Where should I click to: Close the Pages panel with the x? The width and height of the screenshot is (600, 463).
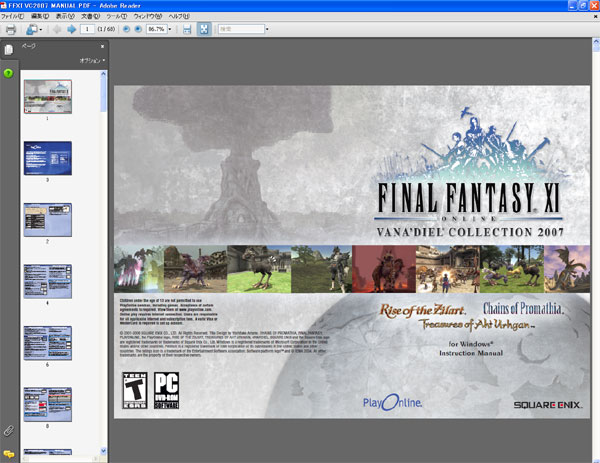click(x=102, y=46)
